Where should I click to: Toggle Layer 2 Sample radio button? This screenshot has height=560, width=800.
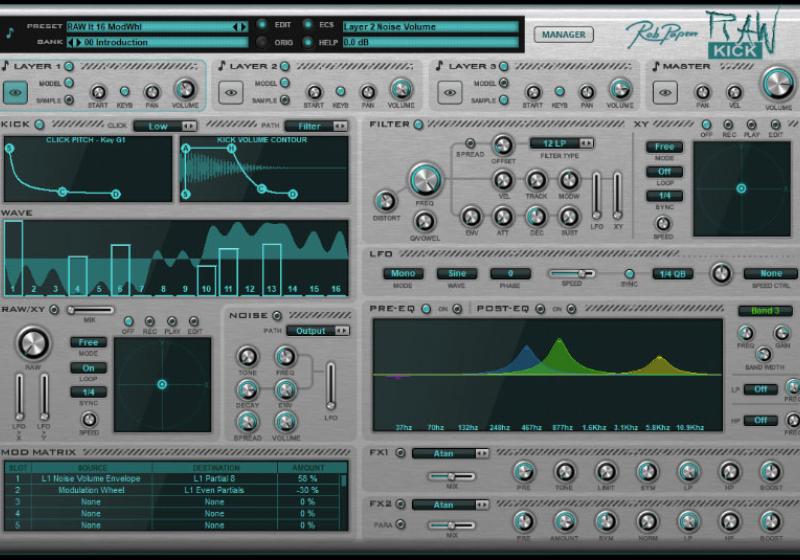pos(285,100)
